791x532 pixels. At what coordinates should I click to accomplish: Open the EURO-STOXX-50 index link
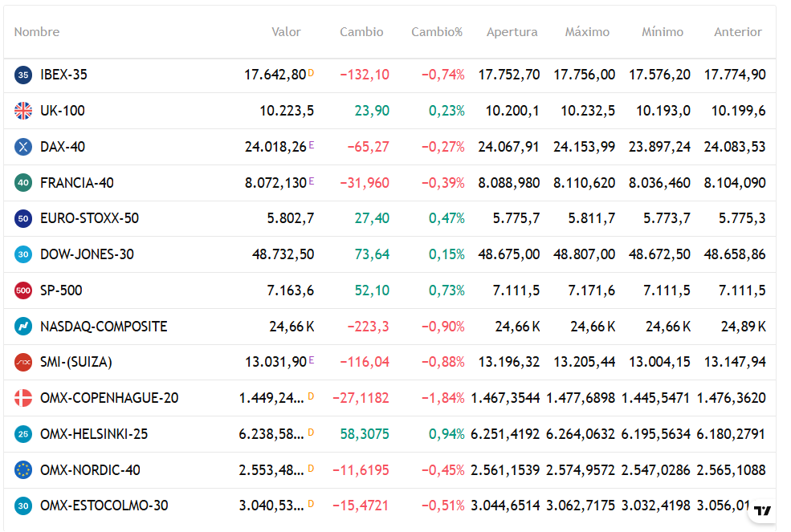pyautogui.click(x=89, y=218)
